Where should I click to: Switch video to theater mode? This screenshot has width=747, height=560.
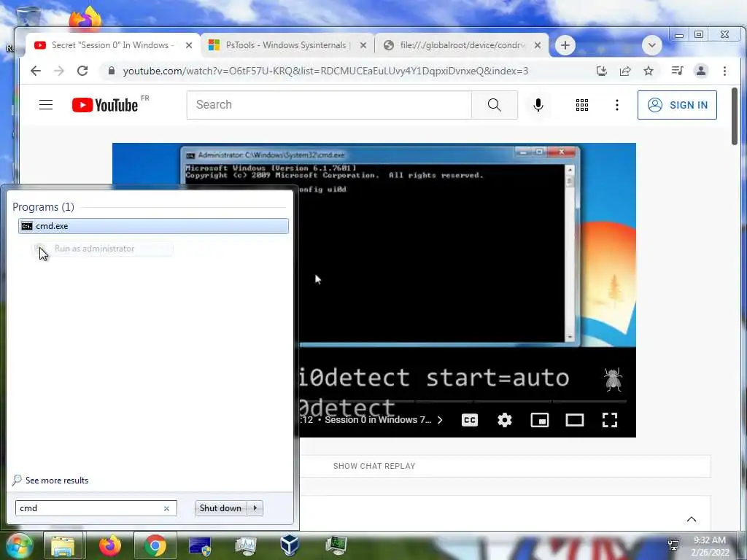(575, 420)
